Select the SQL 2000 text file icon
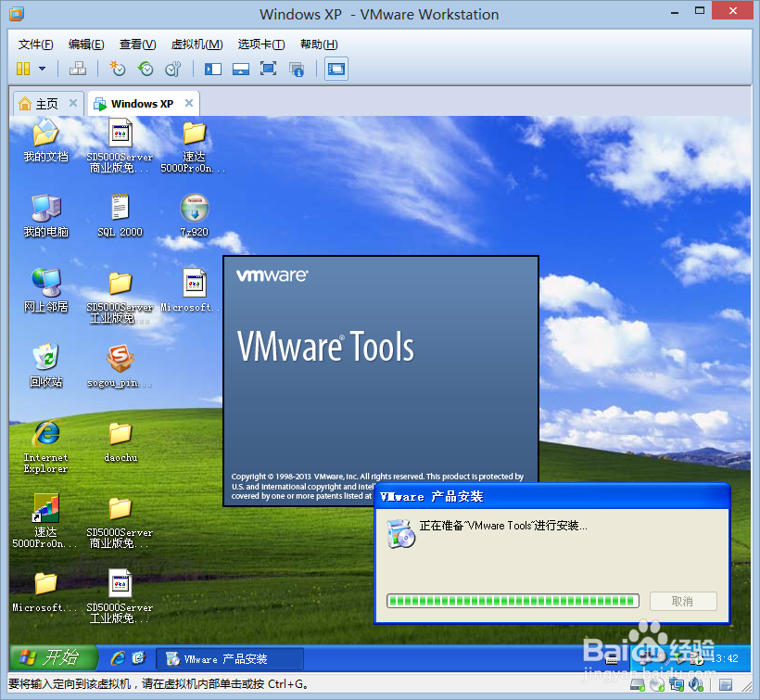Screen dimensions: 760x700 (x=120, y=216)
